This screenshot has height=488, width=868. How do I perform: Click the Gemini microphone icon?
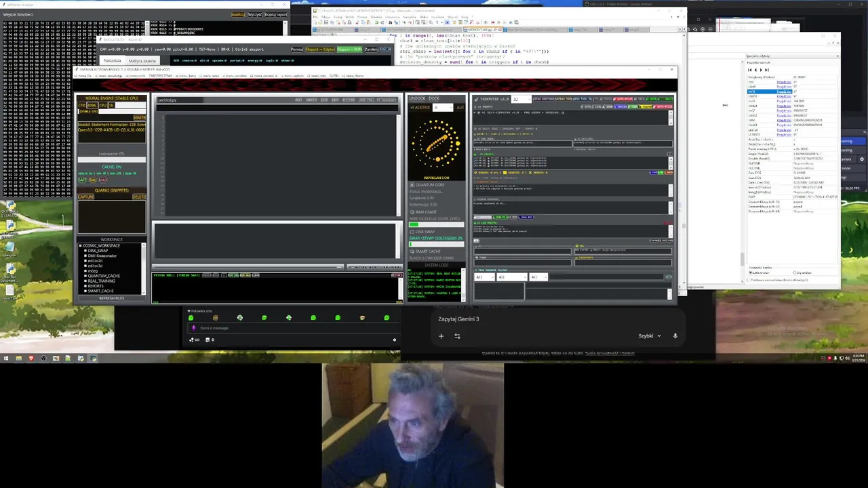click(675, 335)
